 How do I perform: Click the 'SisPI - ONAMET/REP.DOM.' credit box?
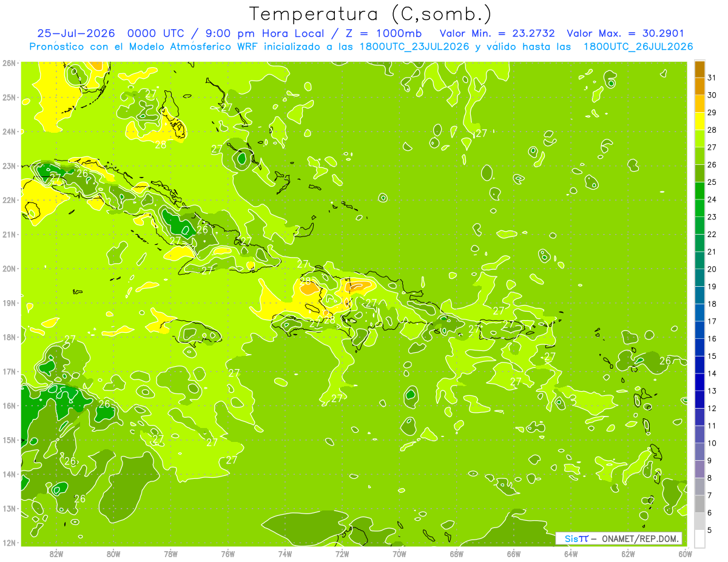point(619,538)
